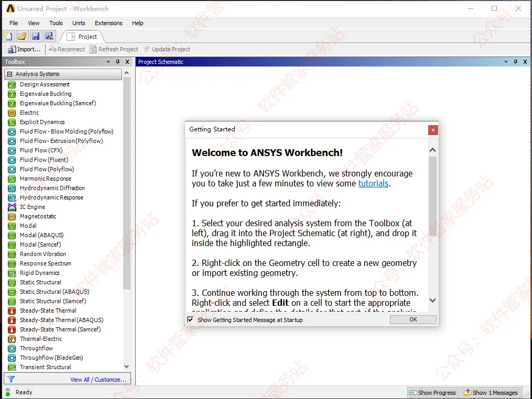
Task: Select the Magnetostatic system icon
Action: tap(12, 216)
